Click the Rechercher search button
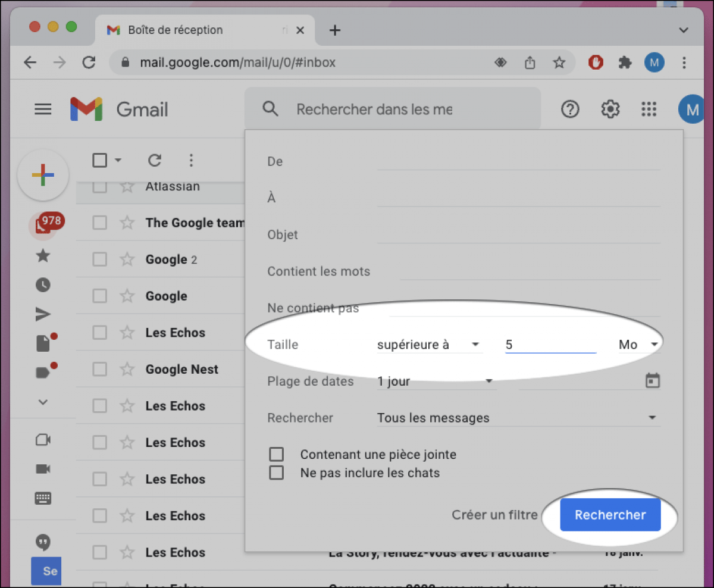 click(610, 515)
